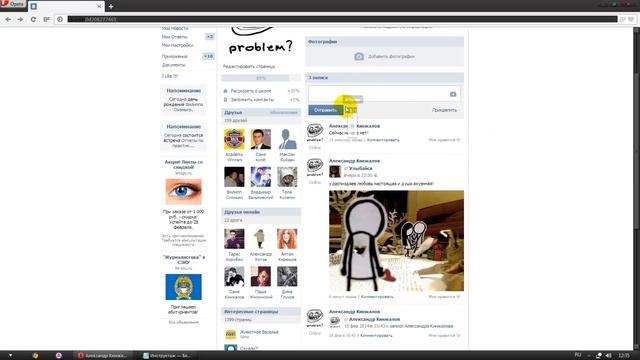Click into the new wall post text field
This screenshot has width=640, height=360.
pos(384,94)
